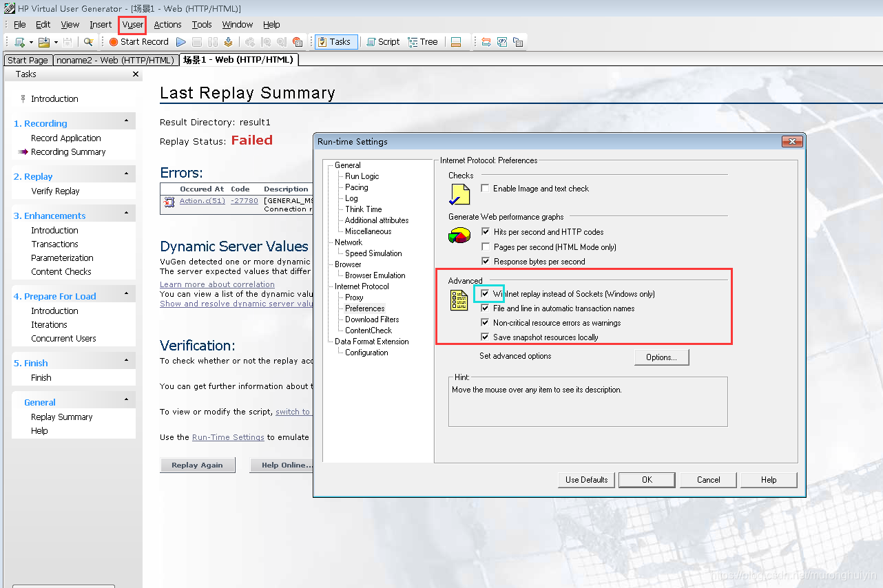883x588 pixels.
Task: Open the Tools menu
Action: click(202, 24)
